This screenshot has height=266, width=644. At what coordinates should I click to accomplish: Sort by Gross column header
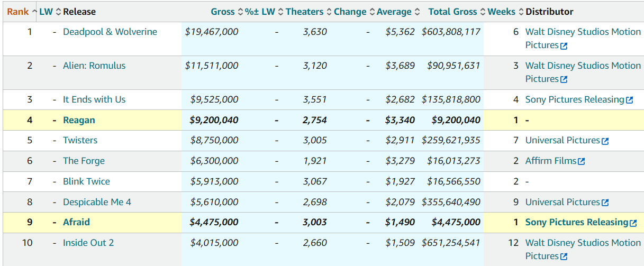coord(223,12)
